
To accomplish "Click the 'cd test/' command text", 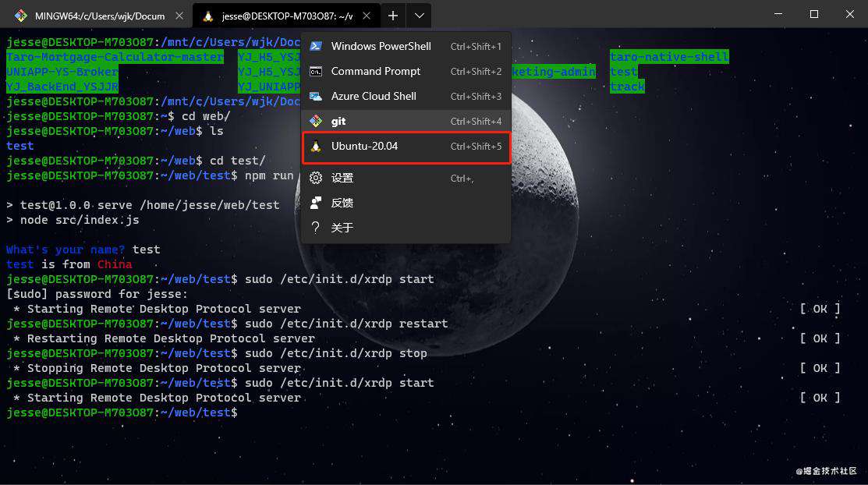I will (x=238, y=161).
